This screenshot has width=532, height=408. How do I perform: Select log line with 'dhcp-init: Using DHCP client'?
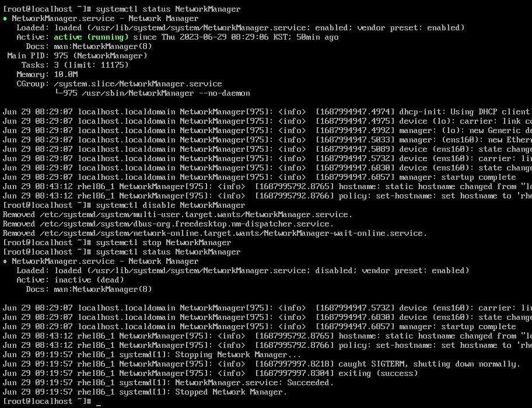266,111
